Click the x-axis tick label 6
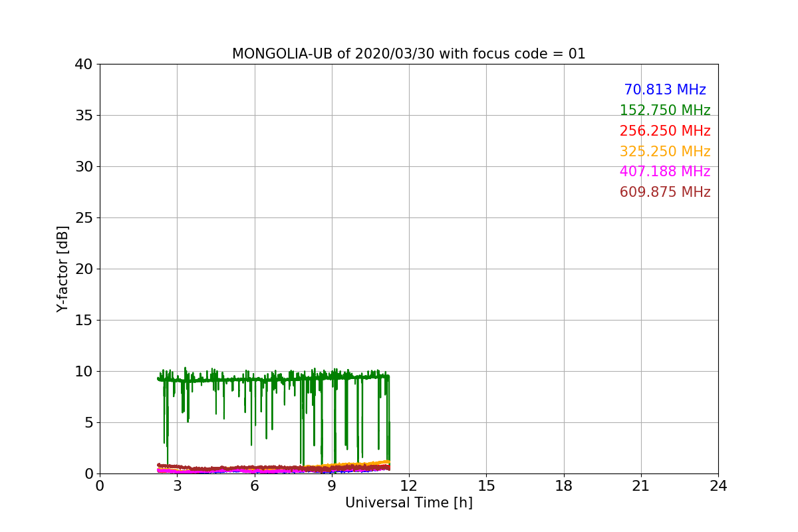Viewport: 798px width, 532px height. (254, 486)
